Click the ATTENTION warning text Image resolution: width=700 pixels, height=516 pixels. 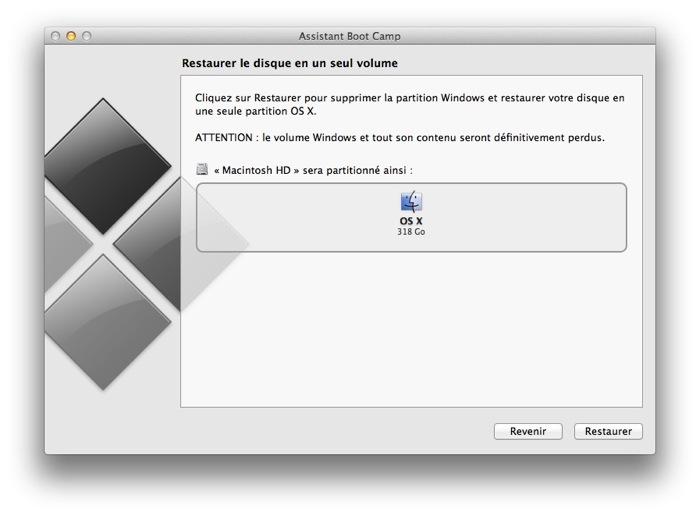(400, 137)
